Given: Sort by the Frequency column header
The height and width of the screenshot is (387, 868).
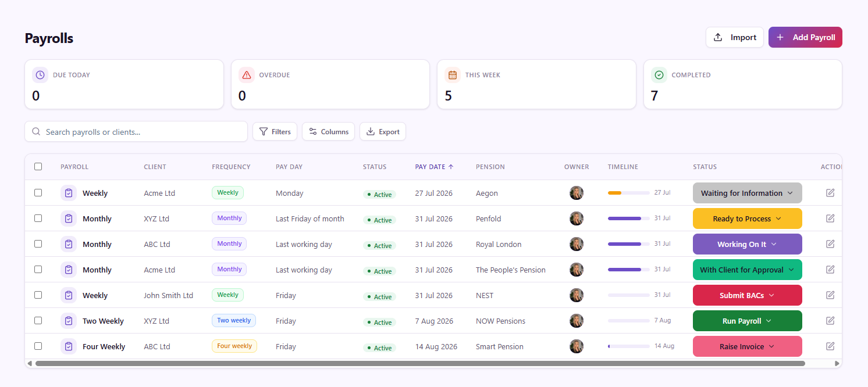Looking at the screenshot, I should (231, 167).
